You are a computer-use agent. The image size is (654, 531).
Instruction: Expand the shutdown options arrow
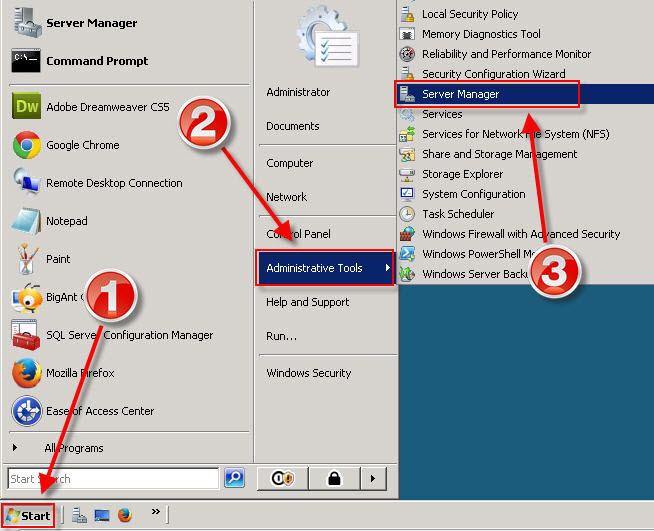tap(373, 478)
